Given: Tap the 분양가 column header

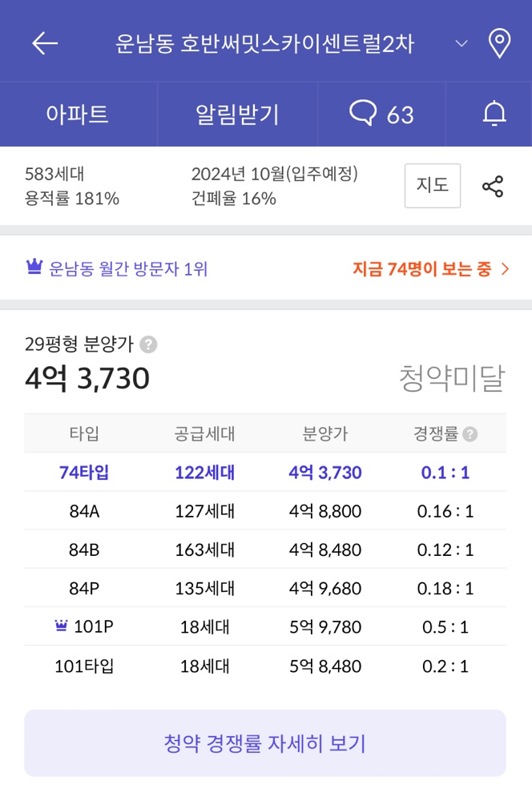Looking at the screenshot, I should pos(325,434).
